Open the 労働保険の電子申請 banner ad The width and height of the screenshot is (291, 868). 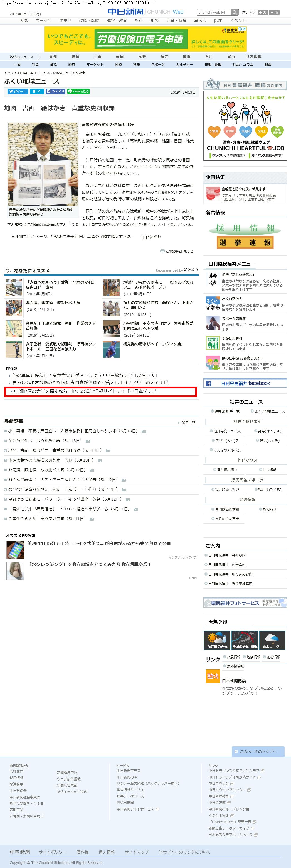click(x=145, y=39)
